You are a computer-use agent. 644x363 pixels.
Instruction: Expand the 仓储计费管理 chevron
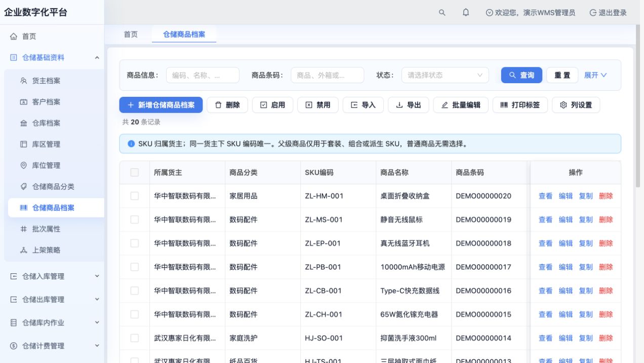(x=97, y=346)
